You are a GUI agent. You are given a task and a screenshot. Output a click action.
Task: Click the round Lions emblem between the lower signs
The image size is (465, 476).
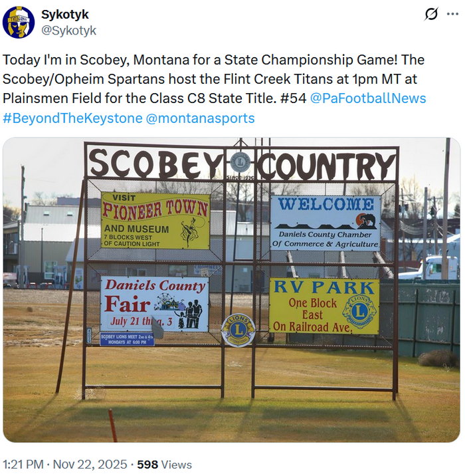(238, 330)
